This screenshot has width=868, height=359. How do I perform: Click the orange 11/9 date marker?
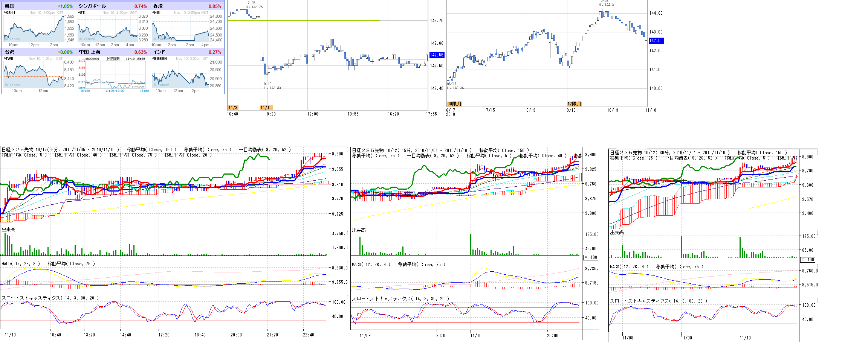233,108
